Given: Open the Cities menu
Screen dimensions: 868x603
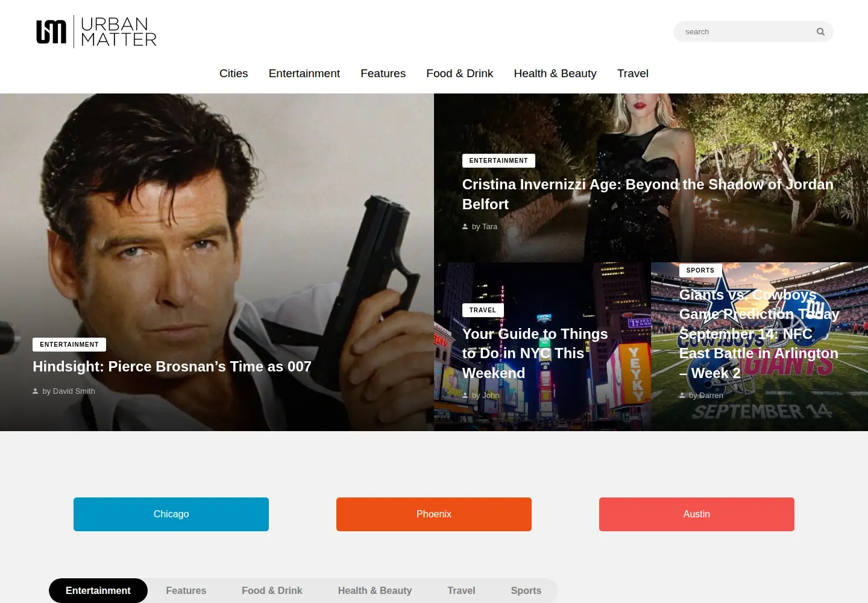Looking at the screenshot, I should (x=234, y=74).
